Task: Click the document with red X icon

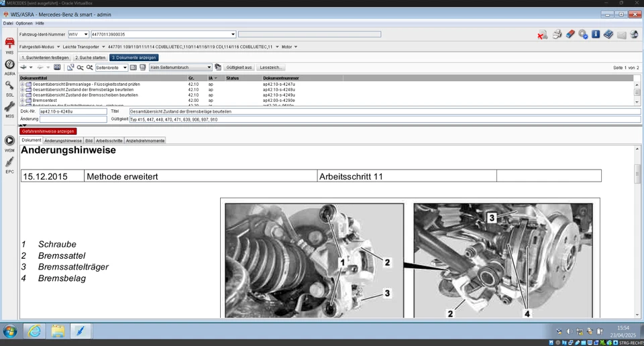Action: click(542, 35)
